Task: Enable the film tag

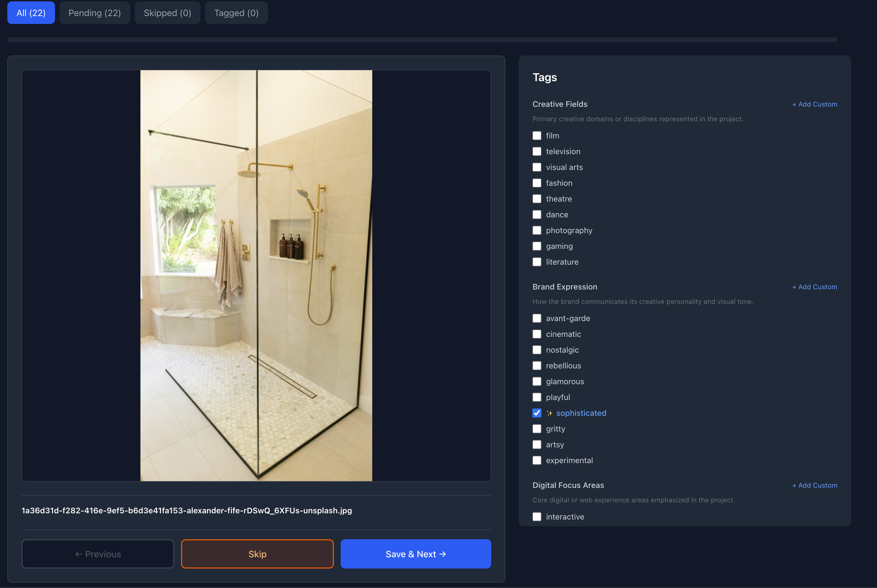Action: point(537,136)
